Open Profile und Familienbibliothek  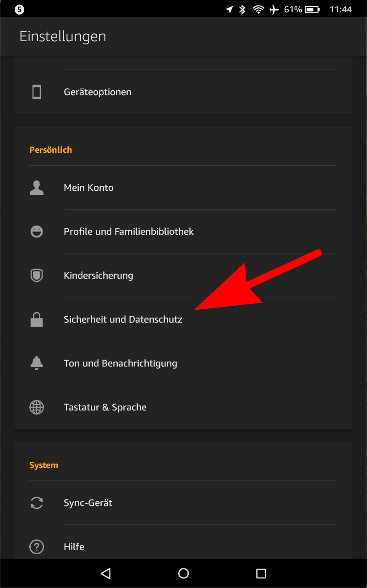tap(183, 232)
